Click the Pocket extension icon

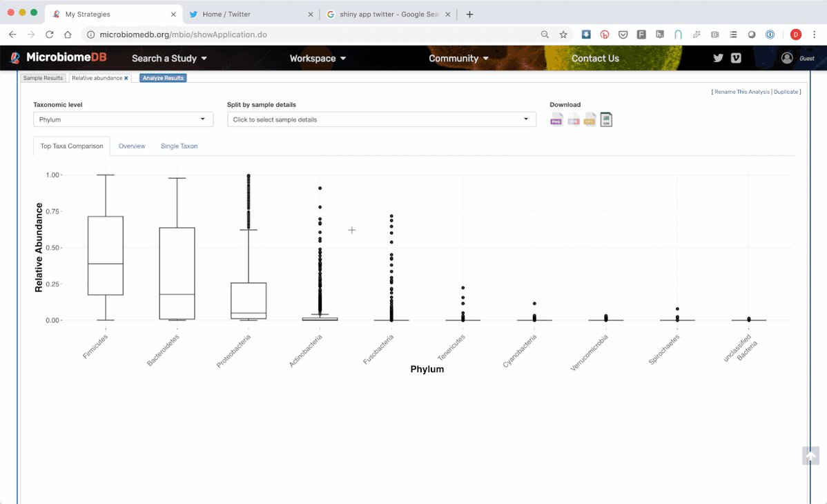(x=623, y=35)
